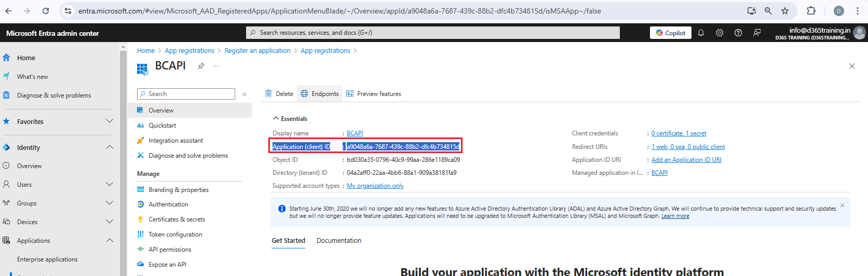Open the 1 web, 0 spa, 0 public client link
This screenshot has height=276, width=868.
(688, 147)
